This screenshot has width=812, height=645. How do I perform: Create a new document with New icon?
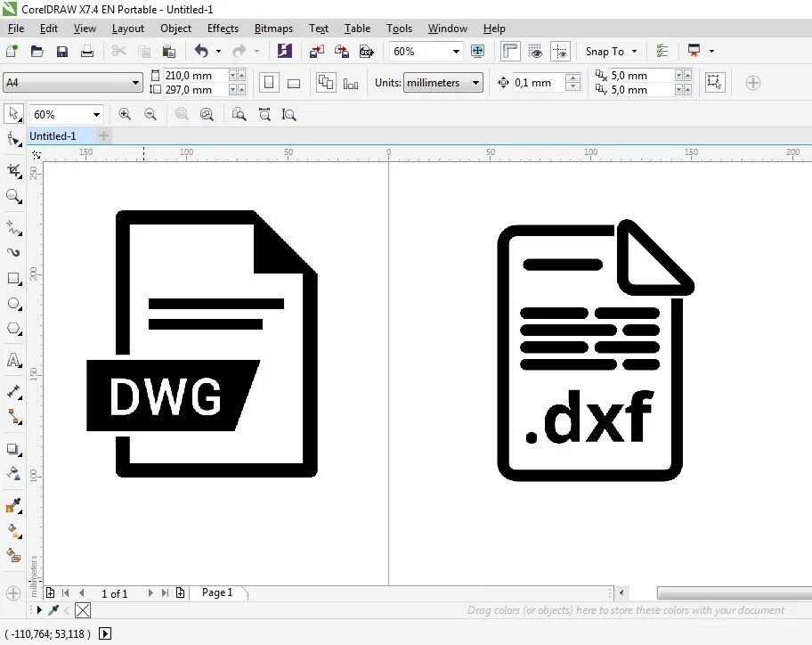12,51
